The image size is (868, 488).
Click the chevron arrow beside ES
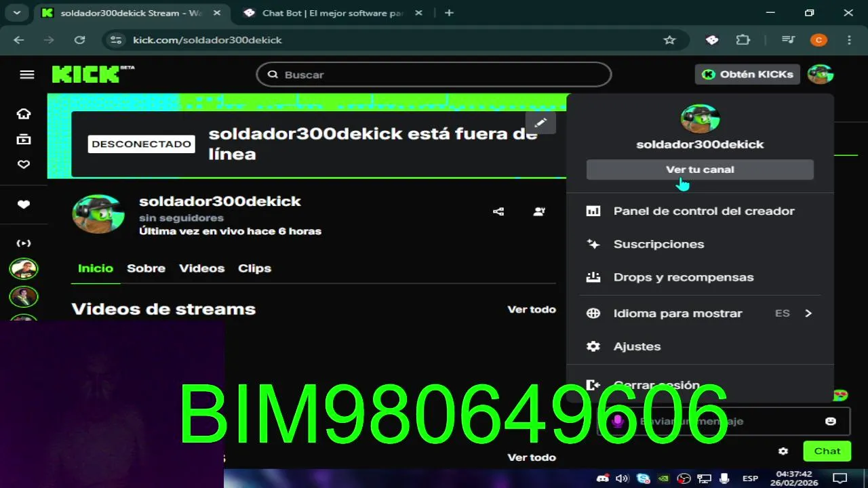[808, 313]
